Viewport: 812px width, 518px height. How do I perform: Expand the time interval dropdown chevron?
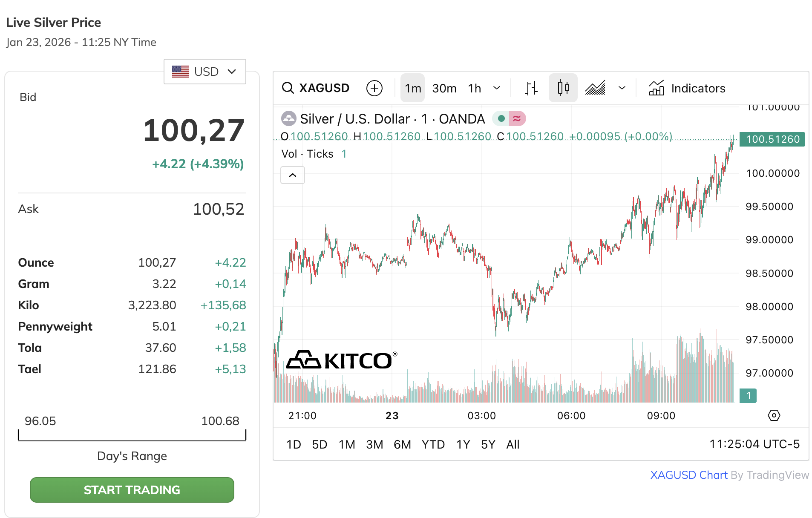click(496, 88)
